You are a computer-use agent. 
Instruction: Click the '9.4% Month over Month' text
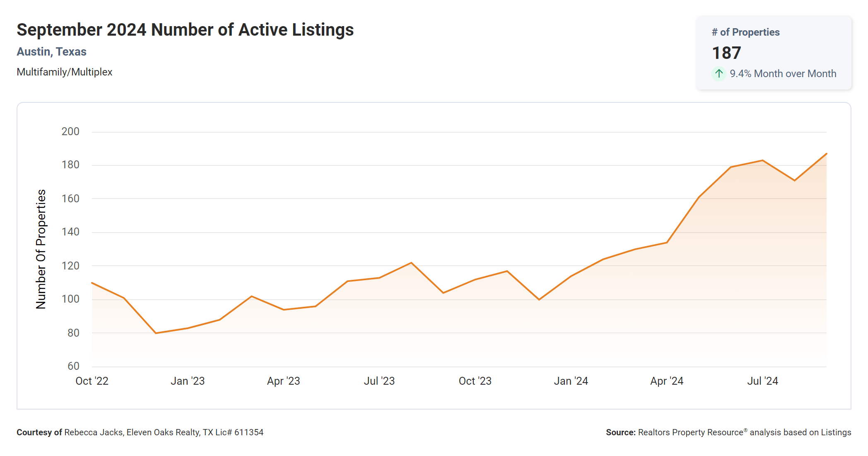point(783,74)
